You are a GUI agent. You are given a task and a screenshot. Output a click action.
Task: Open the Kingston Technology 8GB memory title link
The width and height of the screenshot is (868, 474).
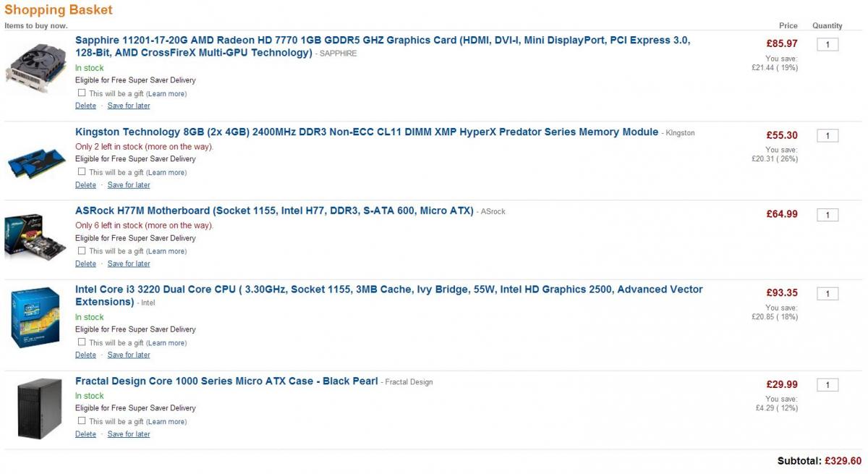click(x=367, y=132)
